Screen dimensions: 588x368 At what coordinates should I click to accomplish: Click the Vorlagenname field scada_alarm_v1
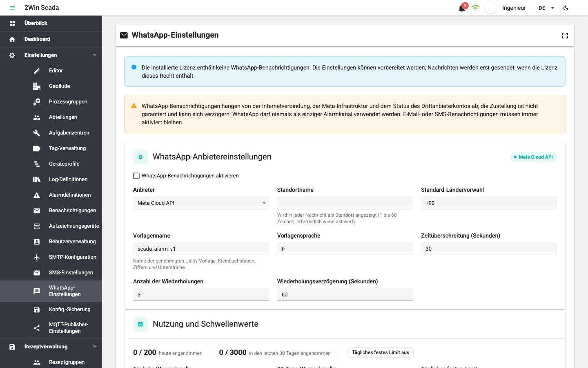tap(201, 249)
